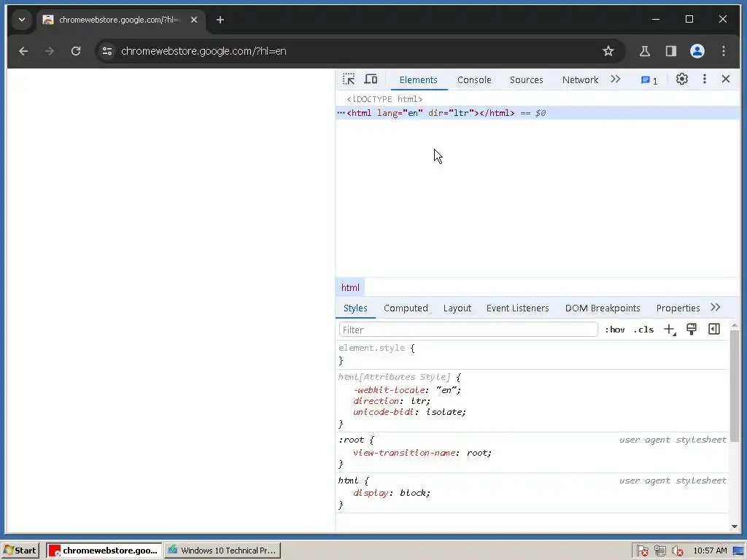Toggle the :hov element state button
This screenshot has height=560, width=747.
click(x=614, y=330)
